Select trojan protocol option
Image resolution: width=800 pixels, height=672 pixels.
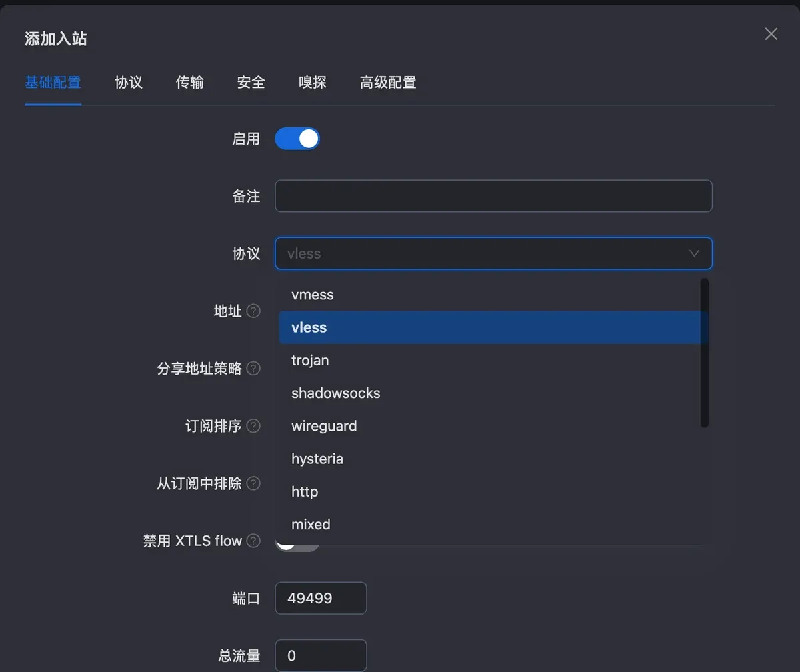493,360
